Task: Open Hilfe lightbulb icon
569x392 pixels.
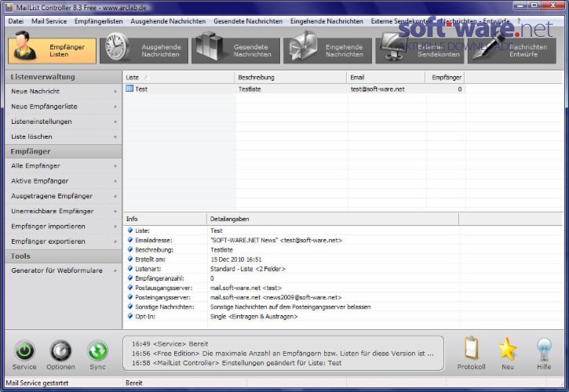Action: click(x=544, y=349)
